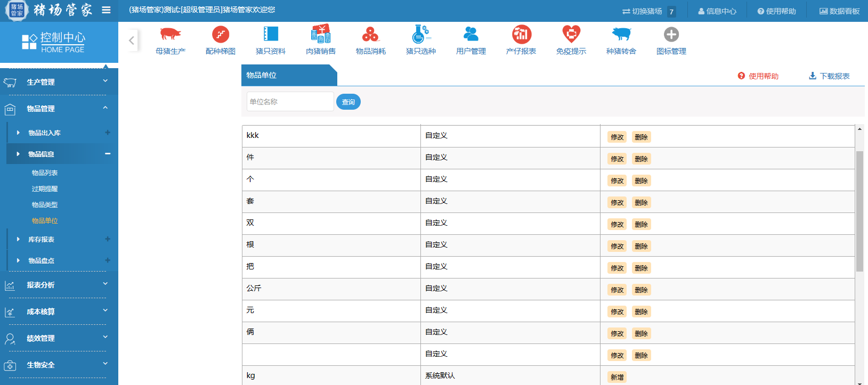This screenshot has width=868, height=385.
Task: Open the 产仔报表 report icon
Action: [x=521, y=35]
